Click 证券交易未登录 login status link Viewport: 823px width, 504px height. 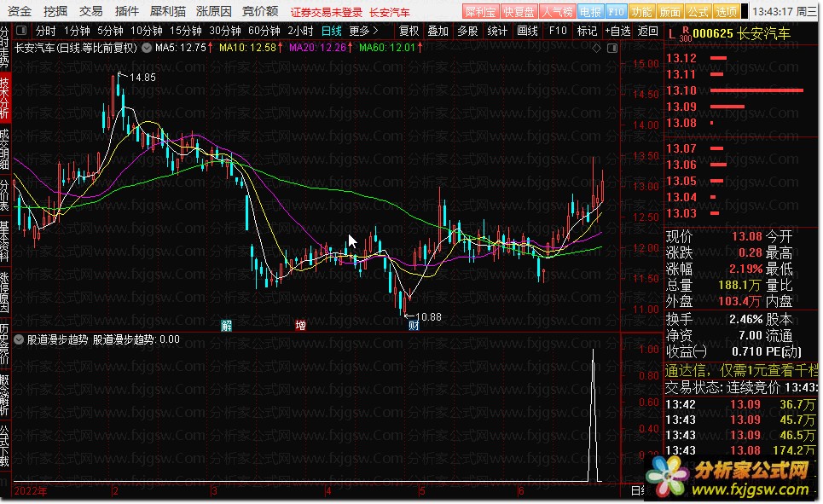pos(327,12)
